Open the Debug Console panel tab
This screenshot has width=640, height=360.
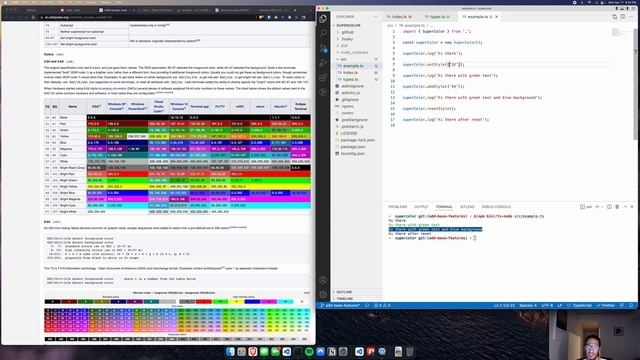(496, 207)
